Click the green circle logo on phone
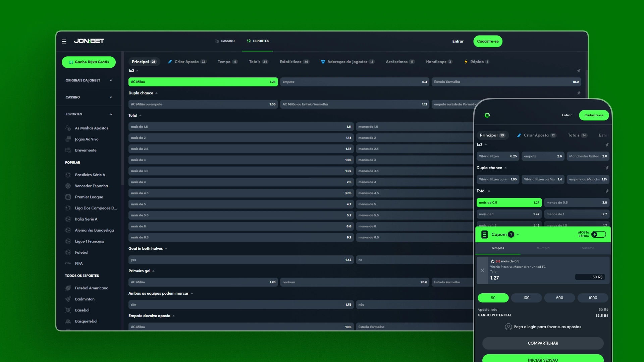The height and width of the screenshot is (362, 644). (487, 115)
